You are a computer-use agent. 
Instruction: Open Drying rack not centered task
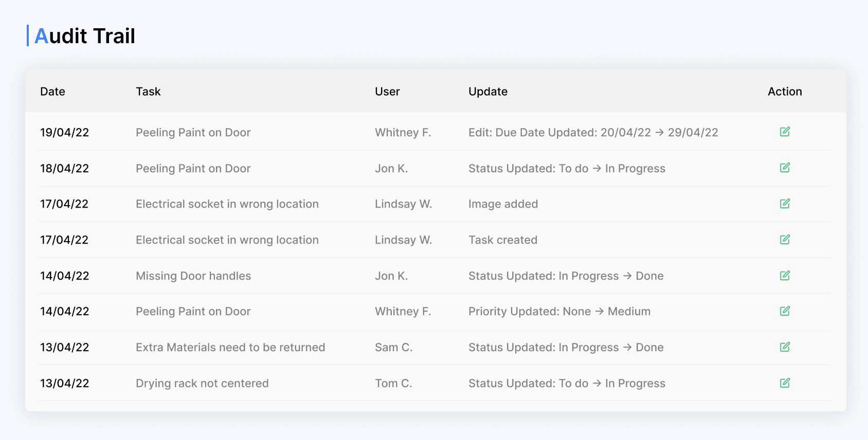(x=202, y=383)
